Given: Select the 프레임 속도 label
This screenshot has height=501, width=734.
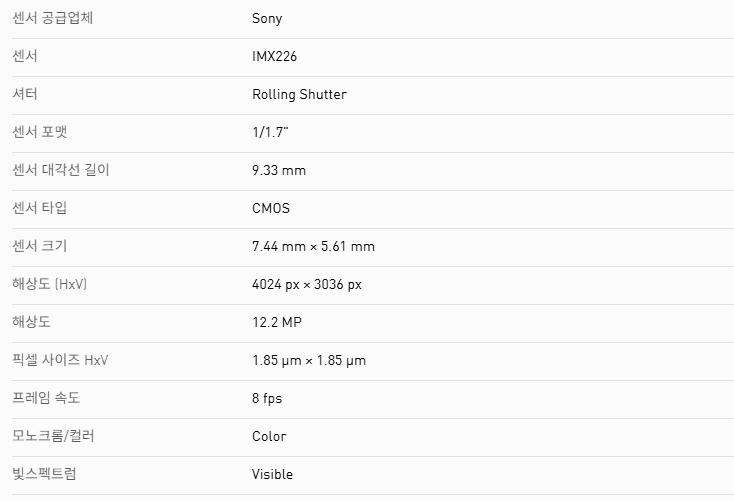Looking at the screenshot, I should tap(46, 398).
